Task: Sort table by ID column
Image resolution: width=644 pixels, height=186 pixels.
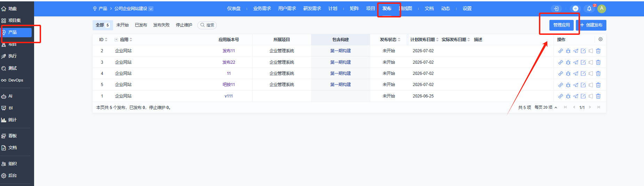Action: point(103,40)
